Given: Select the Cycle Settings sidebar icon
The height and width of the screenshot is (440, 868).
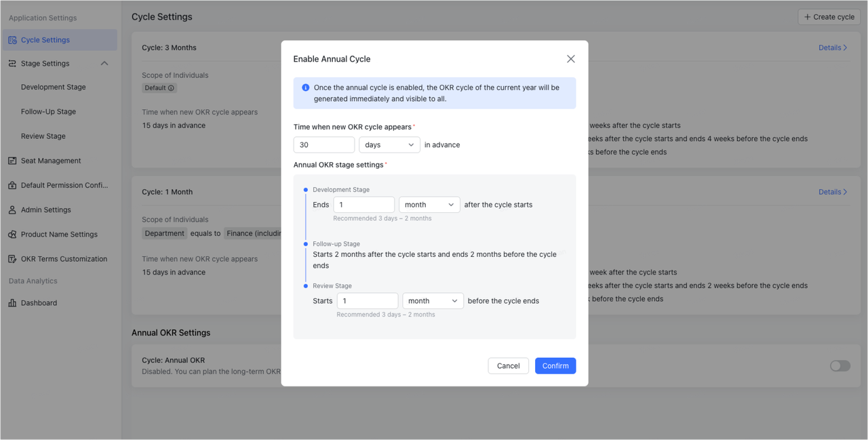Looking at the screenshot, I should [x=12, y=40].
